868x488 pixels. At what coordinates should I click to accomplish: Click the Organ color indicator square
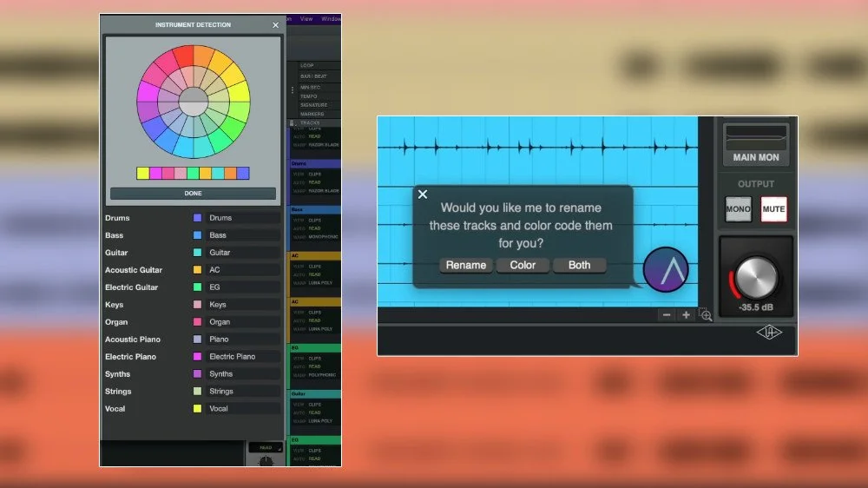pyautogui.click(x=197, y=322)
